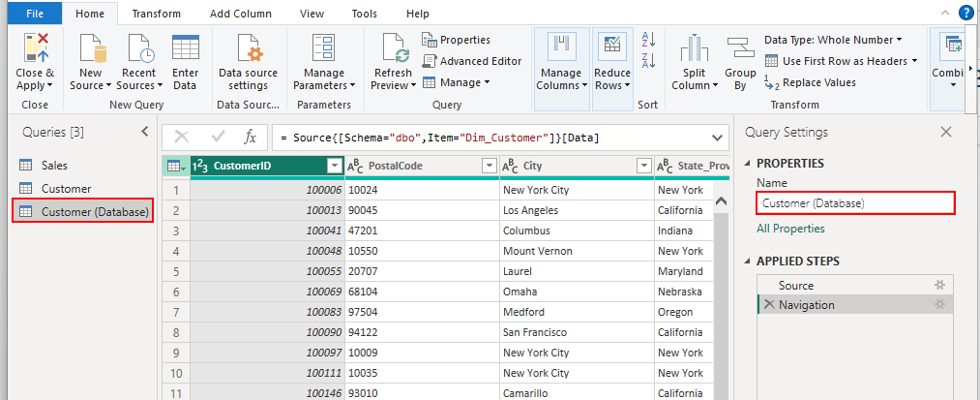Screen dimensions: 980x400
Task: Collapse the APPLIED STEPS section
Action: point(748,262)
